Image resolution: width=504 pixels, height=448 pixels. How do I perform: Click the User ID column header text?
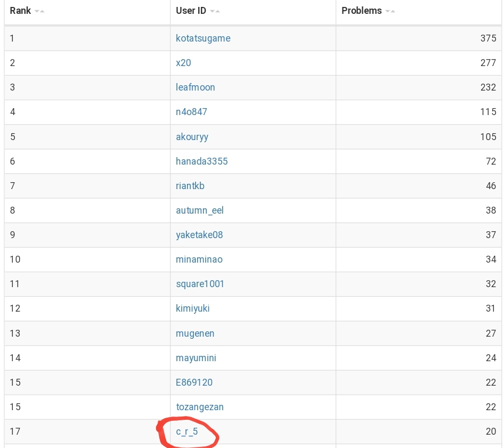tap(191, 11)
